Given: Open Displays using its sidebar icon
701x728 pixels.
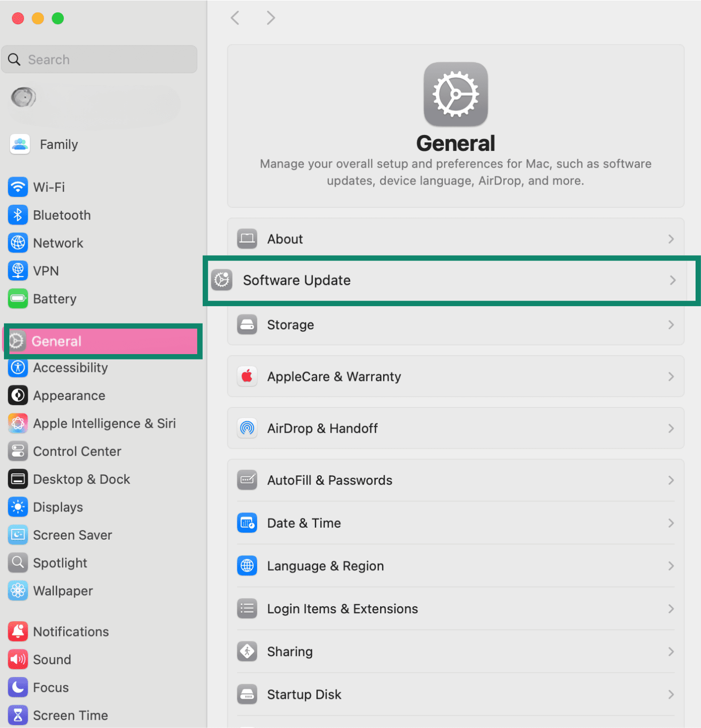Looking at the screenshot, I should tap(18, 507).
